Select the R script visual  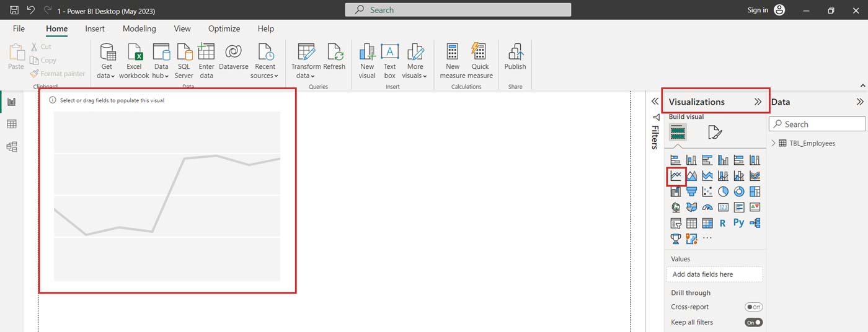pyautogui.click(x=723, y=223)
